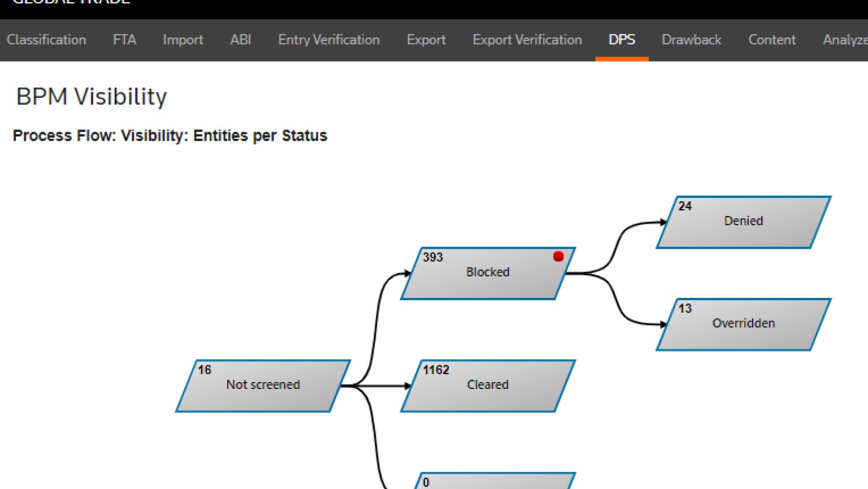Open the Overridden status node
The width and height of the screenshot is (868, 489).
tap(743, 324)
